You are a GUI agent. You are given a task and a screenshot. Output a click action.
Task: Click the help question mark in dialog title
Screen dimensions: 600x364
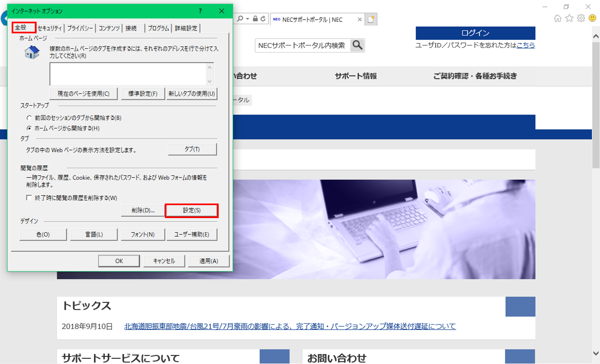(x=200, y=11)
